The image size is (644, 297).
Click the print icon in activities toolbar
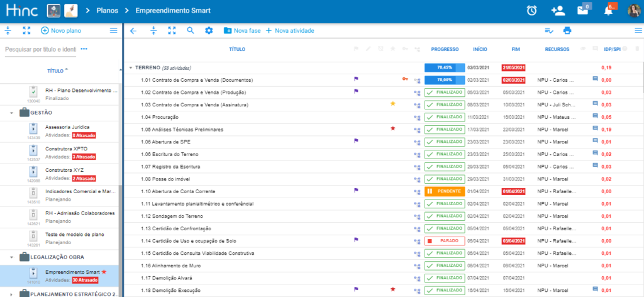click(x=567, y=30)
